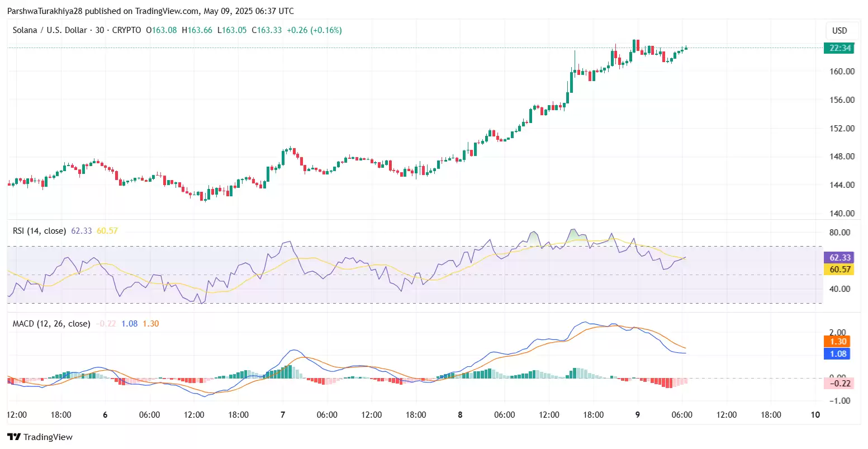The height and width of the screenshot is (449, 868).
Task: Click the blue 1.08 MACD value tag
Action: [837, 353]
